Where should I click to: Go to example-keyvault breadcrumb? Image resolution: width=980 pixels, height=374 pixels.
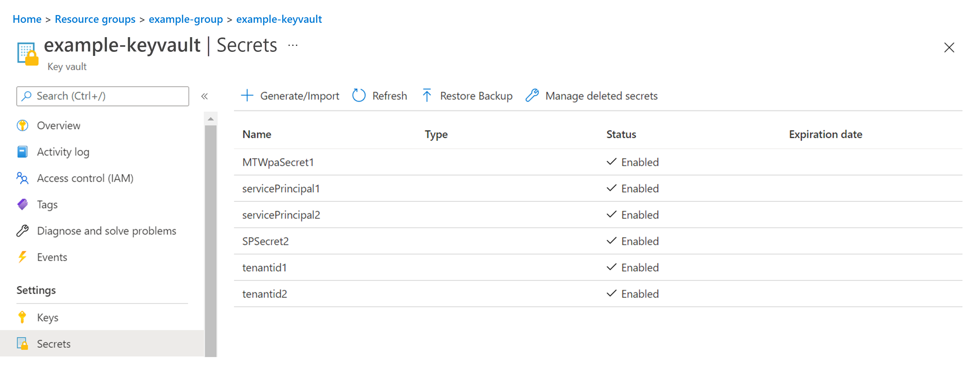[x=279, y=19]
